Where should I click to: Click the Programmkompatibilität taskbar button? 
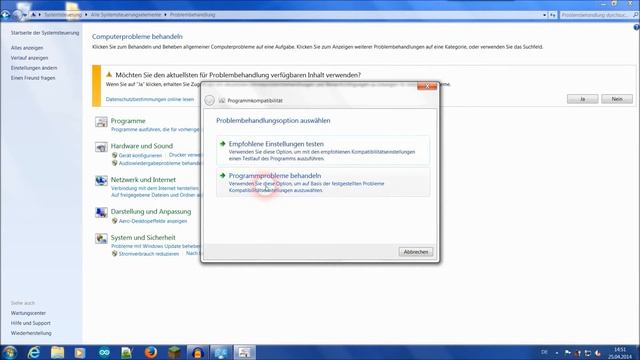[244, 353]
